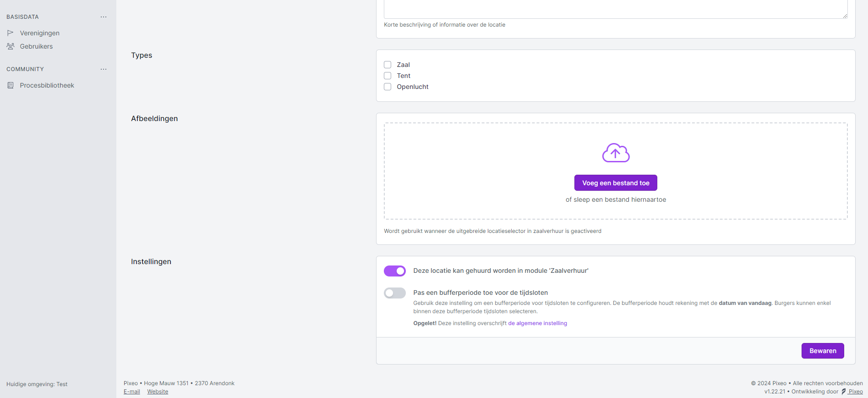Viewport: 868px width, 398px height.
Task: Click the E-mail footer link
Action: [132, 392]
